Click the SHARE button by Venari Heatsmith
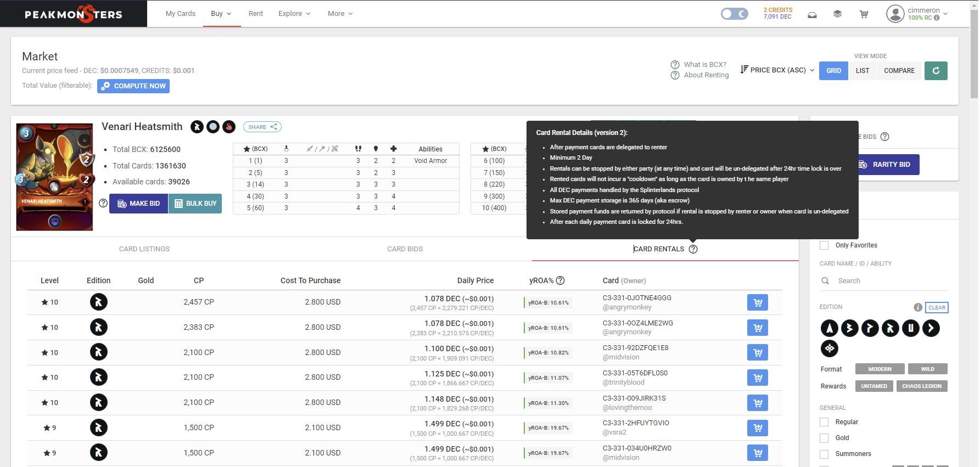980x467 pixels. tap(262, 127)
